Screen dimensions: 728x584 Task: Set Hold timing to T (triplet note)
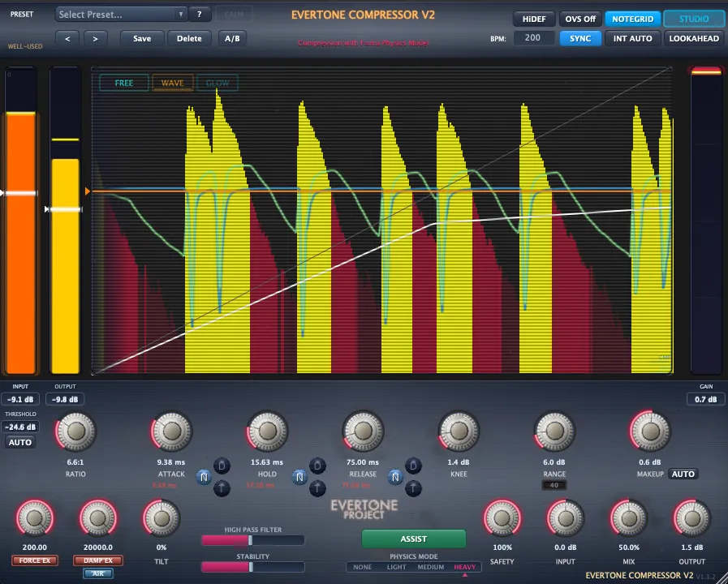coord(317,488)
